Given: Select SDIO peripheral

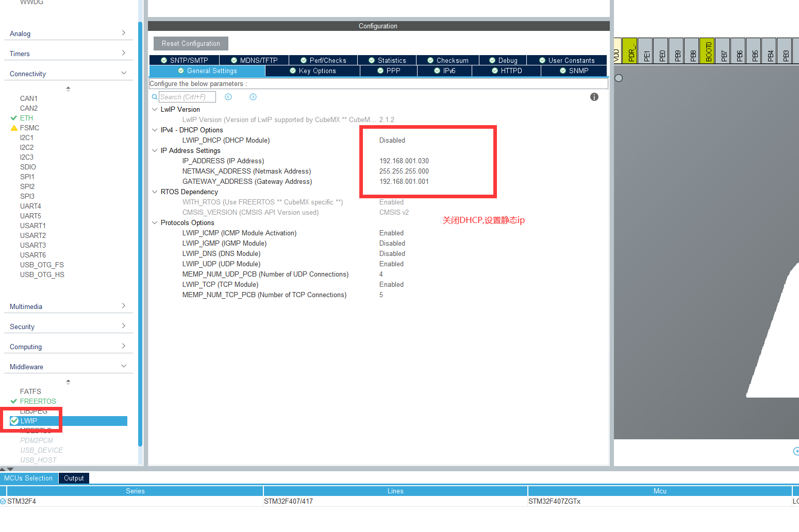Looking at the screenshot, I should tap(28, 167).
